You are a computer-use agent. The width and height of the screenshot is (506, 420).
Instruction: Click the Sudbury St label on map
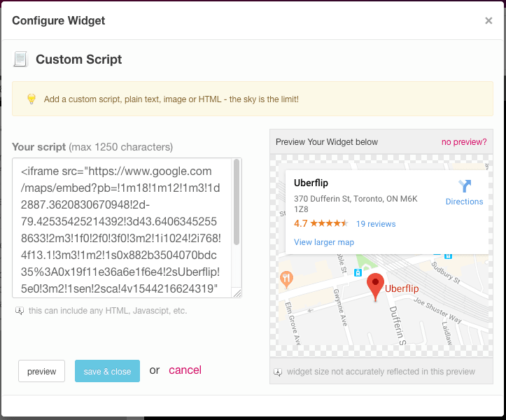click(446, 272)
